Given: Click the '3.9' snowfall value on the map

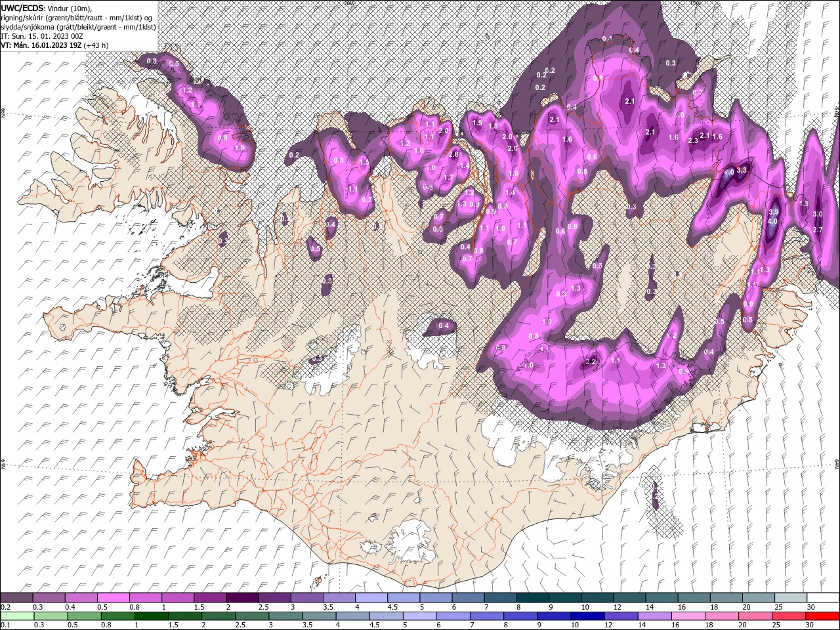Looking at the screenshot, I should pyautogui.click(x=773, y=212).
